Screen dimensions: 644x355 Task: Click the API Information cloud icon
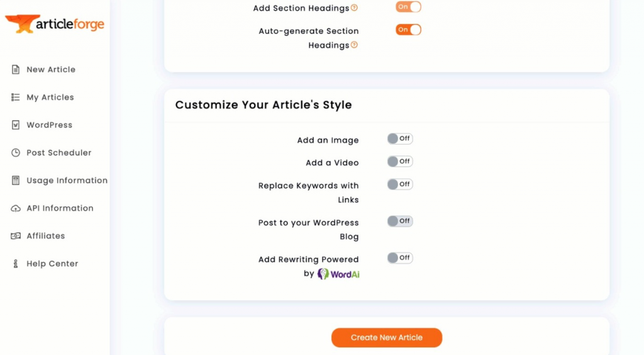(x=16, y=208)
